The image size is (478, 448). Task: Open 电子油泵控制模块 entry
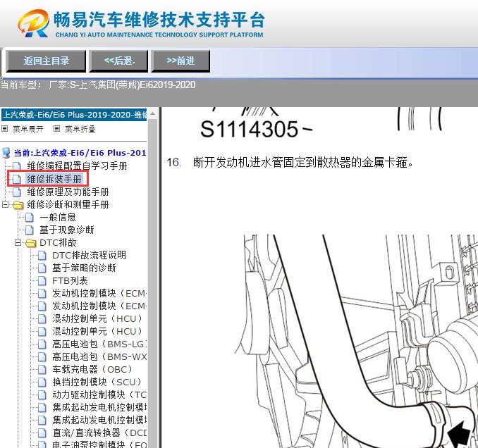coord(99,444)
